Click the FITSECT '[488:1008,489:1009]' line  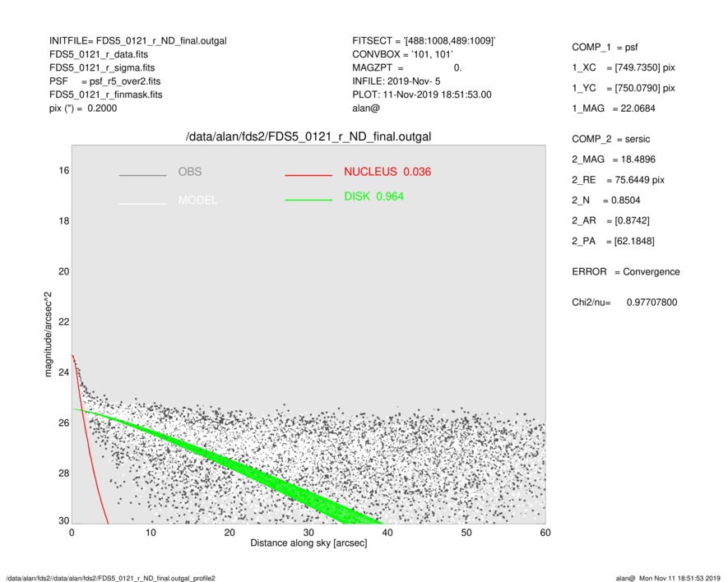424,41
